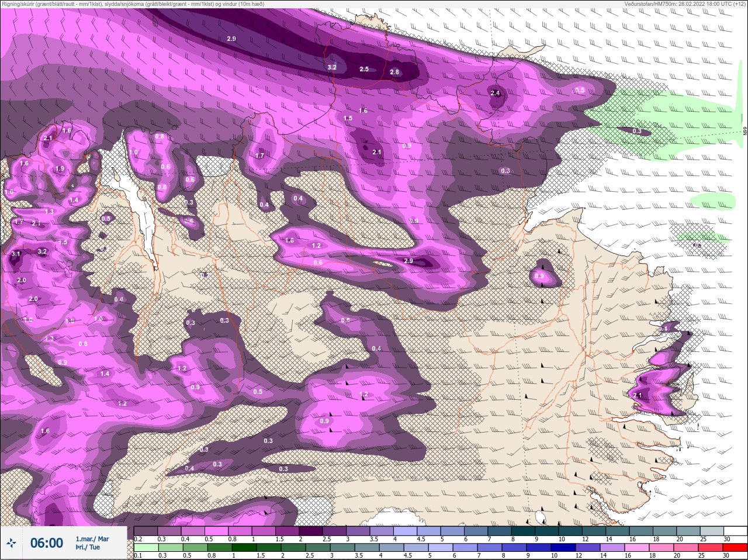
Task: Select the '1.mar./ Mar' date text
Action: tap(92, 539)
